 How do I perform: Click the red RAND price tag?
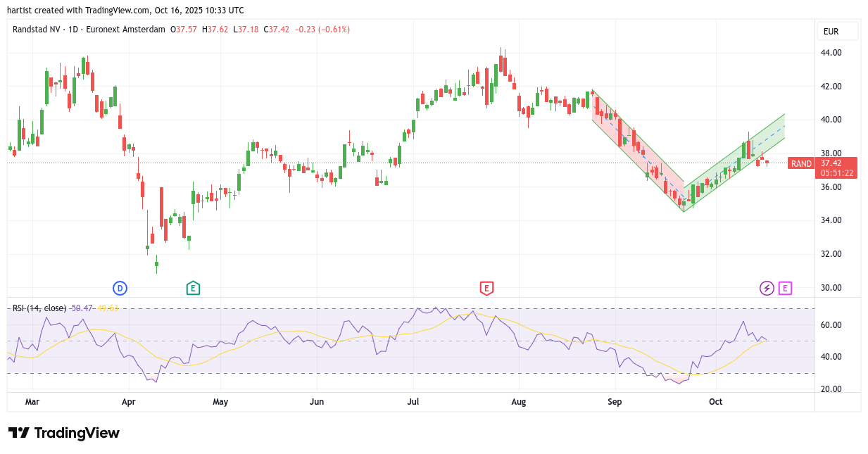point(801,163)
